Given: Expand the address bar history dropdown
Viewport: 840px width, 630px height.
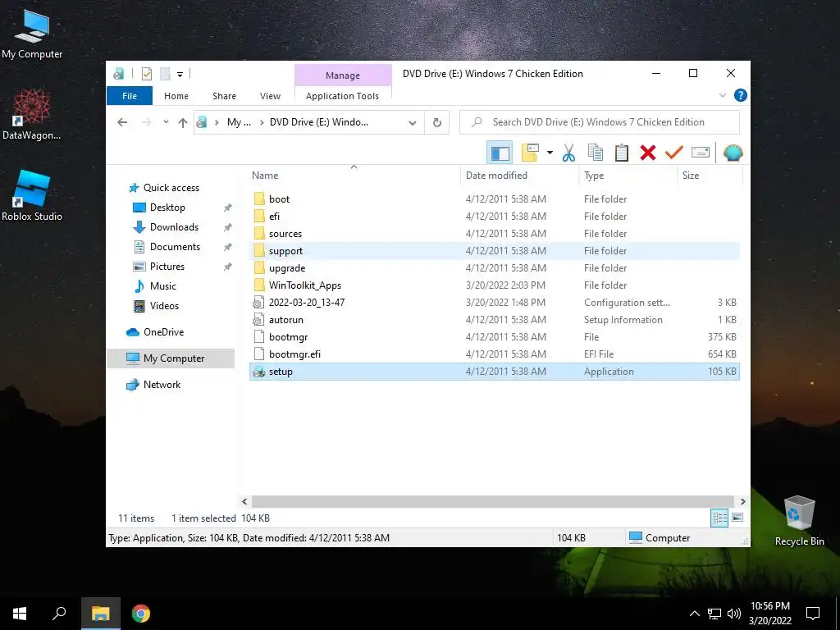Looking at the screenshot, I should pyautogui.click(x=413, y=123).
